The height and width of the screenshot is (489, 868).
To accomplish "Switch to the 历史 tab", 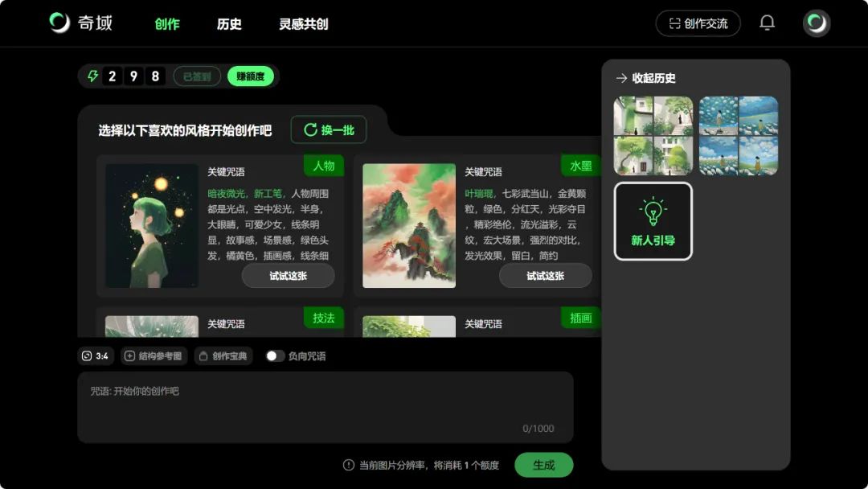I will [x=230, y=24].
